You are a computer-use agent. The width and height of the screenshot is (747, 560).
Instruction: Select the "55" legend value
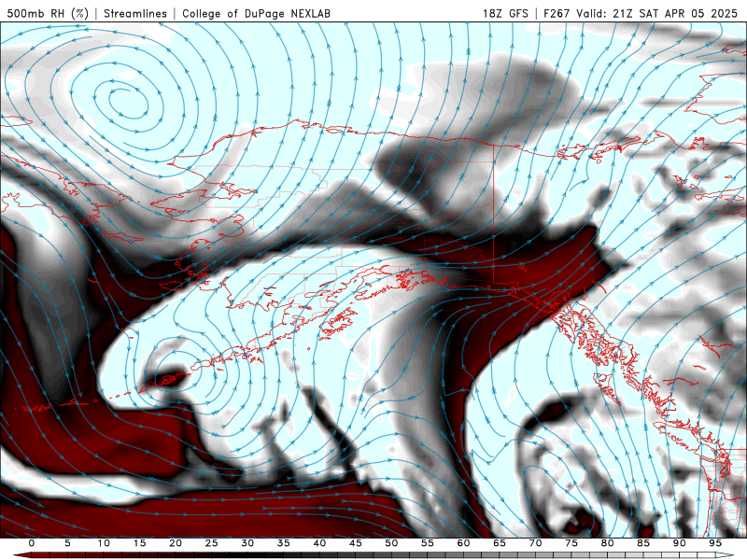(428, 543)
